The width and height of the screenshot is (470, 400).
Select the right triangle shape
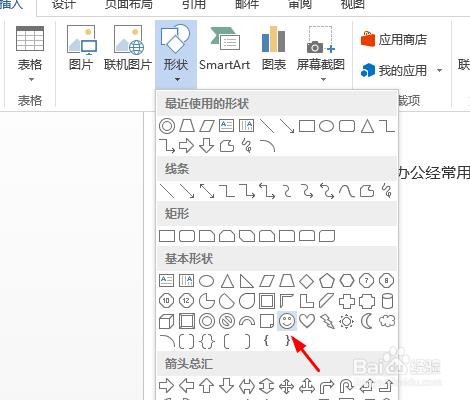[x=247, y=281]
